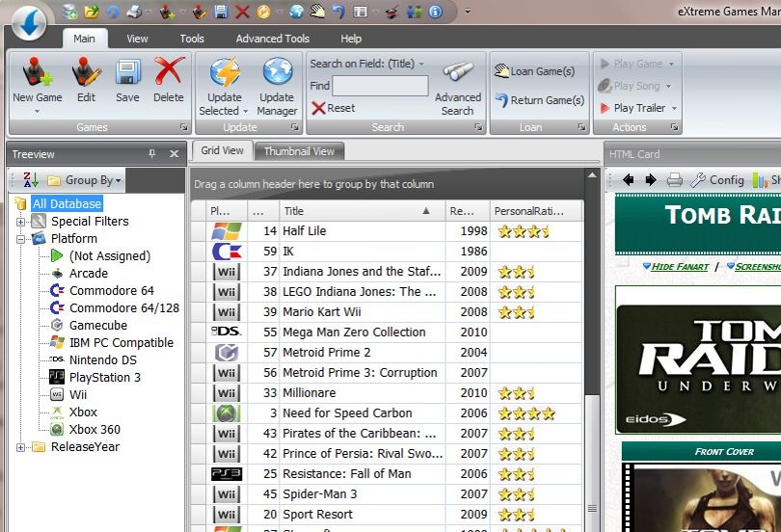Screen dimensions: 781x532
Task: Click the Find search text field
Action: pos(380,86)
